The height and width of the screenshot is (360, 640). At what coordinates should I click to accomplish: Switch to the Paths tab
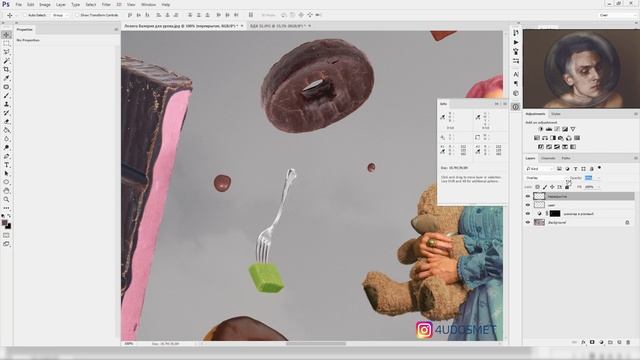(566, 158)
